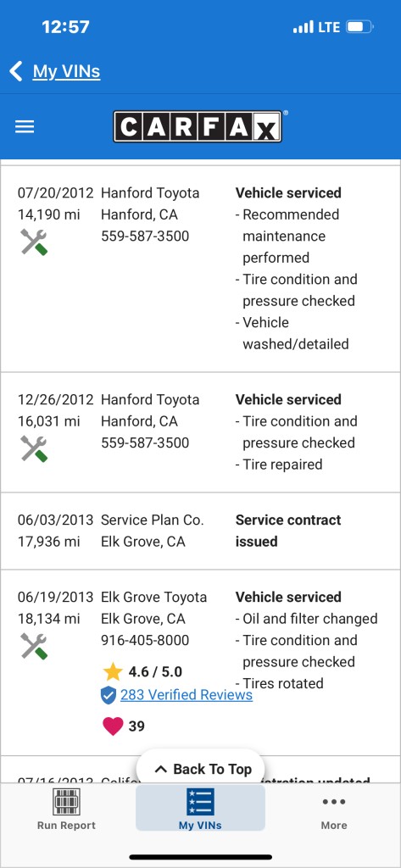Tap the blue verified shield icon
The width and height of the screenshot is (401, 868).
109,695
